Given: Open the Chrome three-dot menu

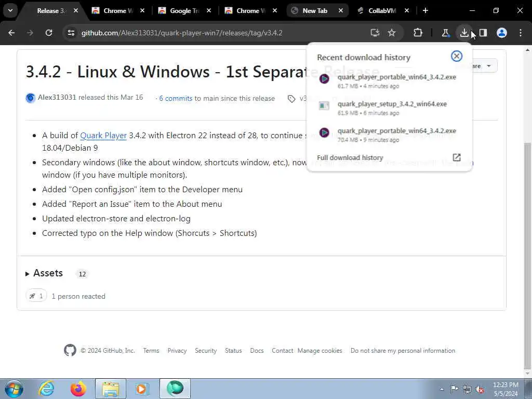Looking at the screenshot, I should [x=521, y=33].
